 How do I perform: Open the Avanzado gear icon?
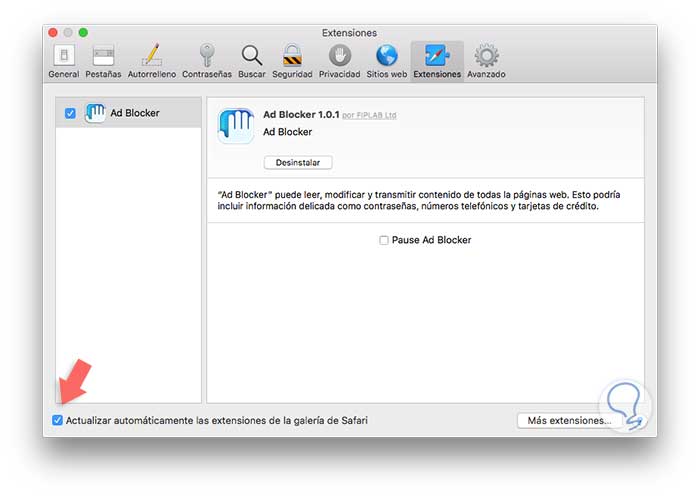pos(487,56)
